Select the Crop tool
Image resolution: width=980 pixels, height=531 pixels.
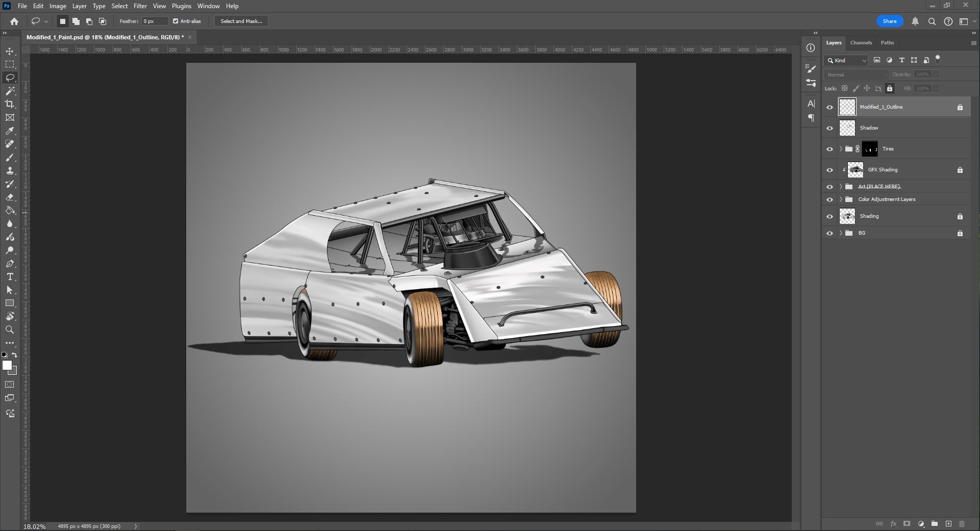tap(10, 104)
